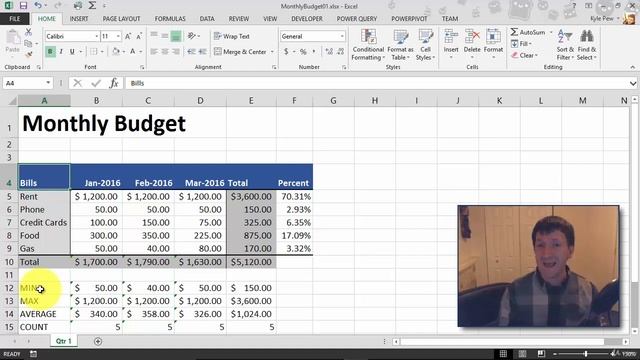Screen dimensions: 640x360
Task: Open the Calibri font name dropdown
Action: [x=97, y=36]
